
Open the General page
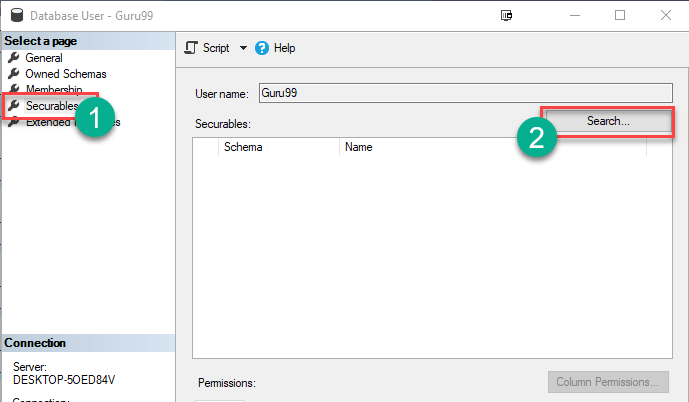pos(44,58)
